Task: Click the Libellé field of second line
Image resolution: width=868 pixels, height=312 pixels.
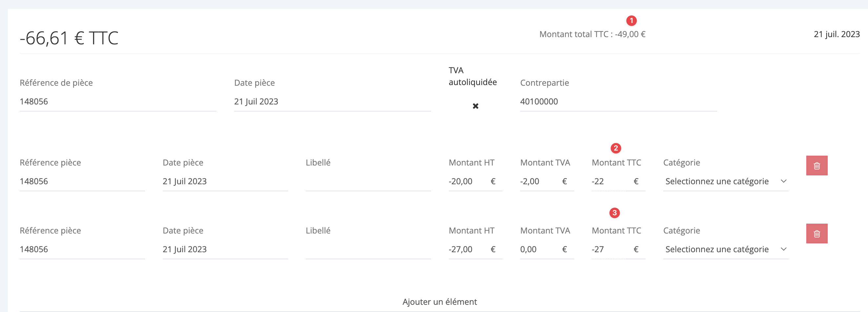Action: pyautogui.click(x=368, y=249)
